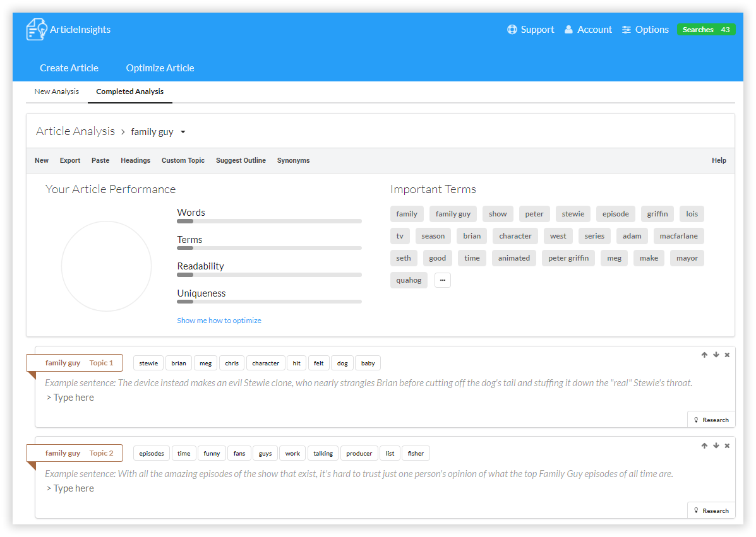Click the season important term
Screen dimensions: 756x537
[x=433, y=236]
